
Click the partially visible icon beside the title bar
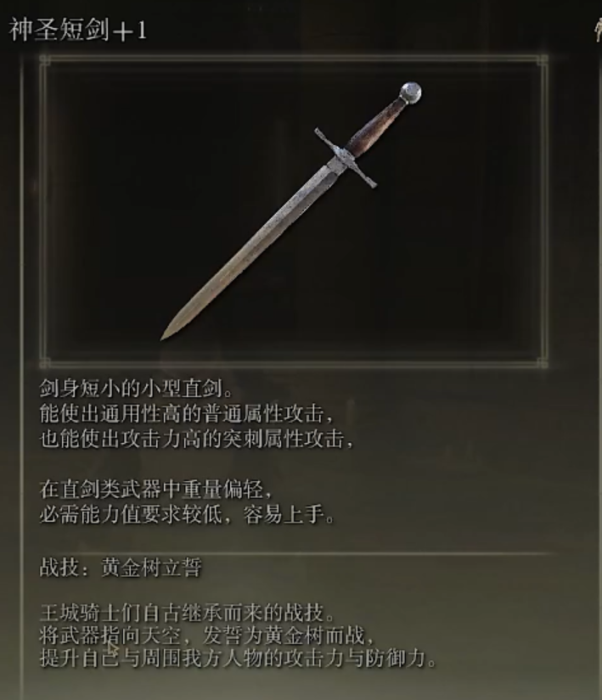598,31
